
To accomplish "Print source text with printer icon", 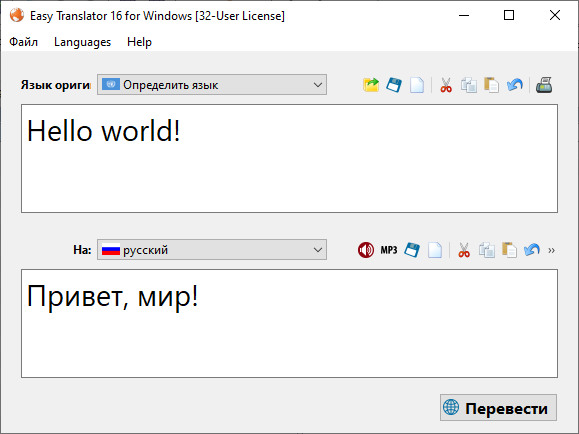I will [544, 85].
